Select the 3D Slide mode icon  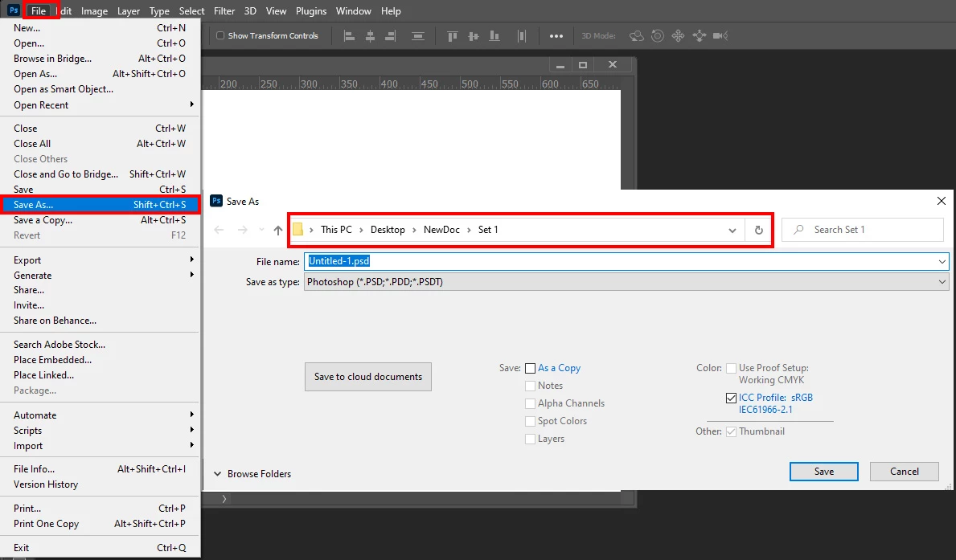pyautogui.click(x=700, y=36)
